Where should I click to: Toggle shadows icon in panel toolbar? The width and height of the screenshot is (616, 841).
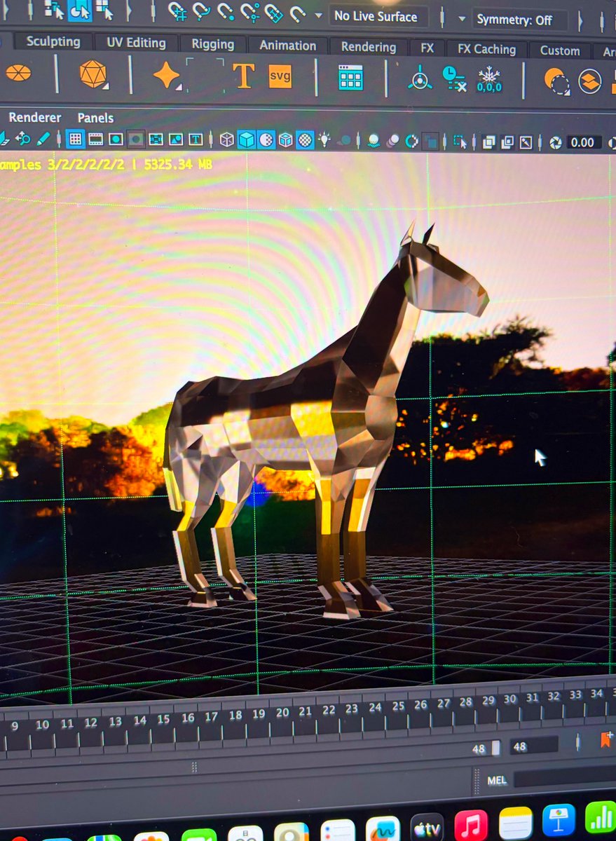pyautogui.click(x=344, y=140)
